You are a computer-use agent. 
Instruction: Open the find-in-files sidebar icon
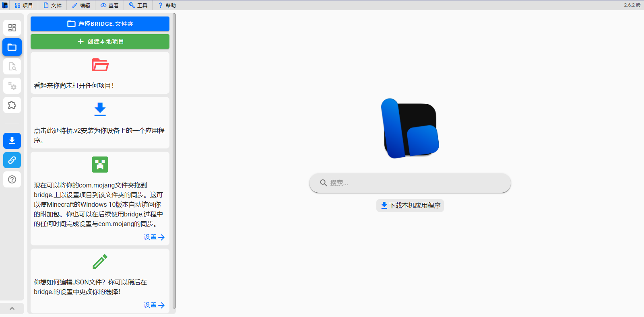12,66
